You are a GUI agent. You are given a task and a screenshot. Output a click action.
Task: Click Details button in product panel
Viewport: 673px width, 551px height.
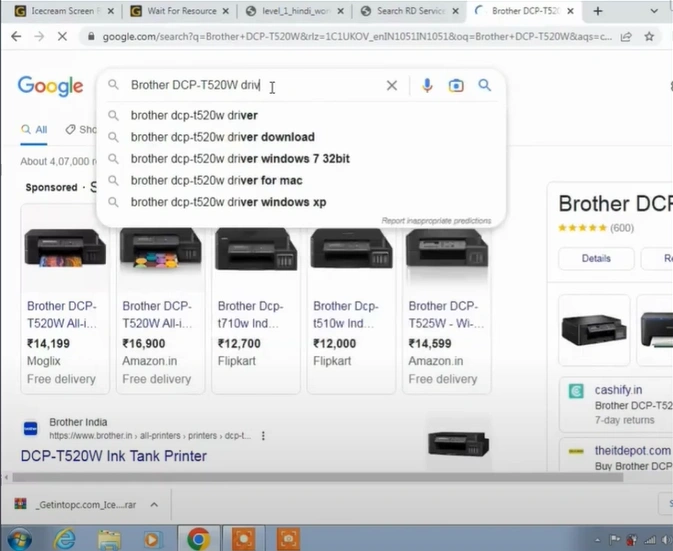click(596, 258)
